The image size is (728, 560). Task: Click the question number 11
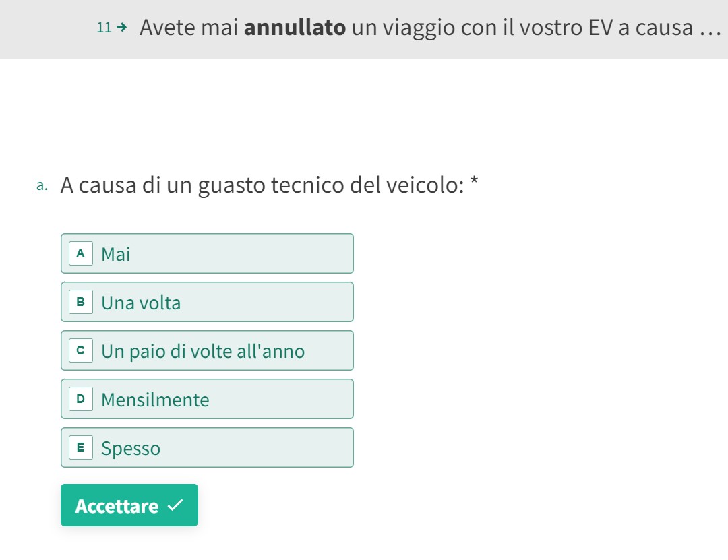[104, 28]
